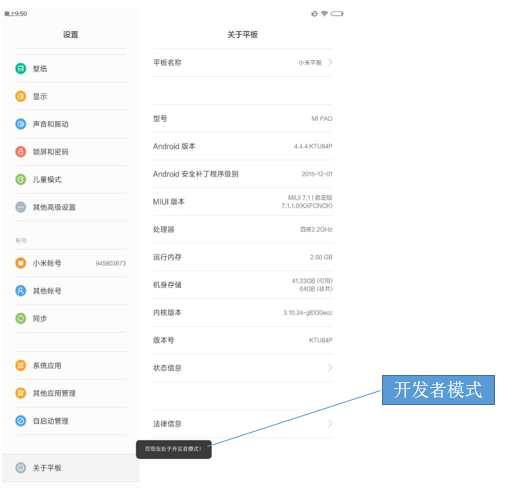
Task: Tap the 内核版本 row label
Action: [x=167, y=312]
